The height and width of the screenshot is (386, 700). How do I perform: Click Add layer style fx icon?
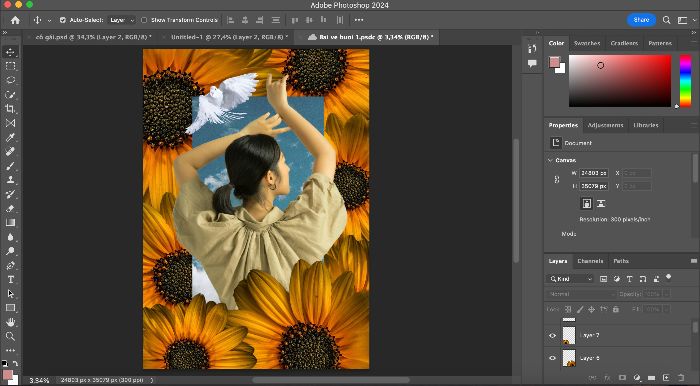tap(608, 378)
